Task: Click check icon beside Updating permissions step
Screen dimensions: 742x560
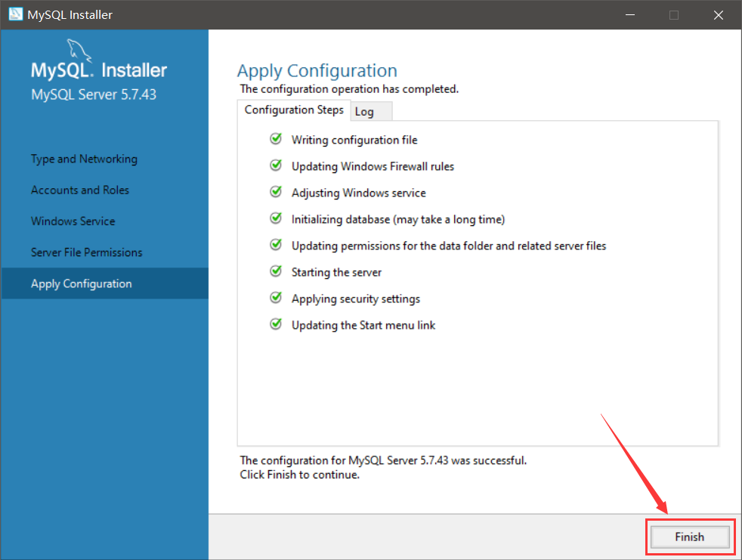Action: click(276, 245)
